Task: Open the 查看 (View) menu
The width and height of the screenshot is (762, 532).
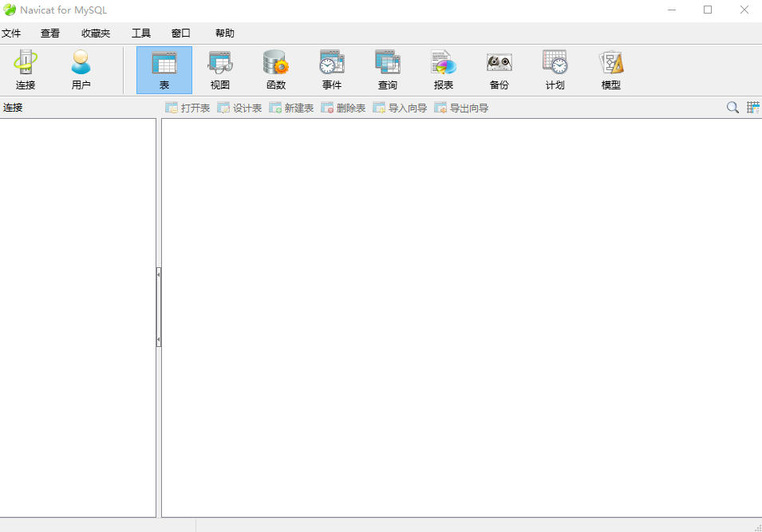Action: click(x=50, y=33)
